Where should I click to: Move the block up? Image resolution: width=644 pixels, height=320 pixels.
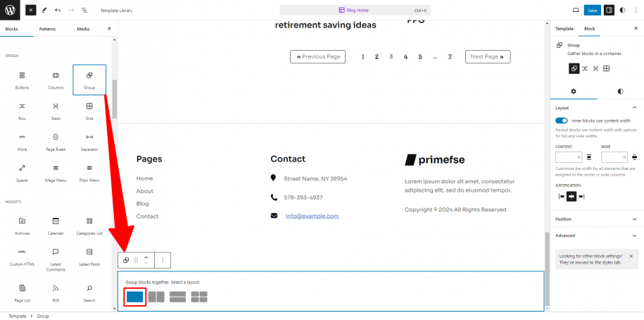[146, 257]
